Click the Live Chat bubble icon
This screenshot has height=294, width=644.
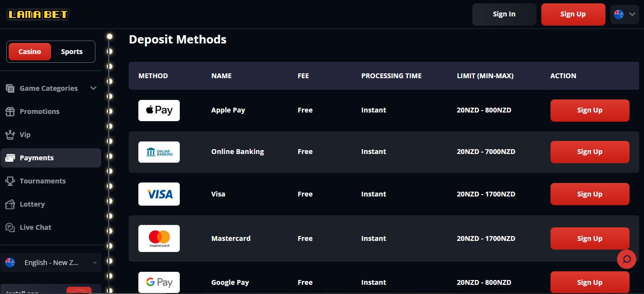point(10,227)
